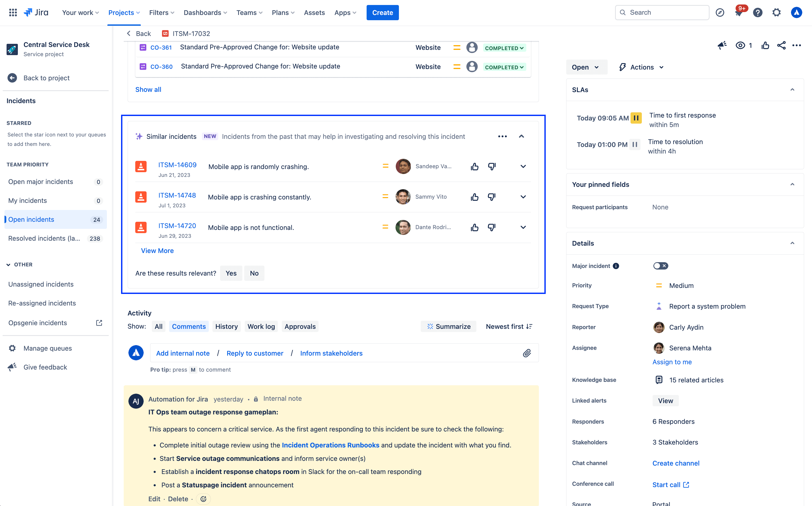Expand the ITSM-14720 incident row details

(x=523, y=227)
